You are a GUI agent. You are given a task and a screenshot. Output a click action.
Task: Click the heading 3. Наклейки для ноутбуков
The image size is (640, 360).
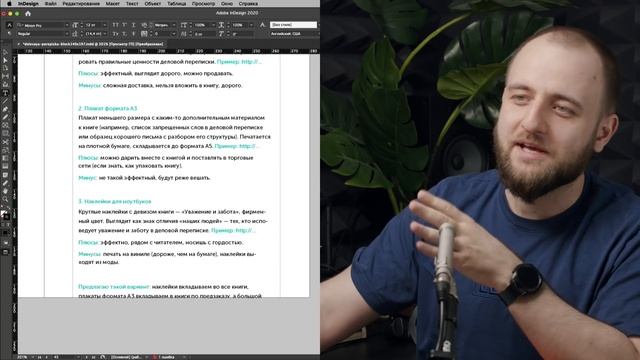click(x=115, y=202)
